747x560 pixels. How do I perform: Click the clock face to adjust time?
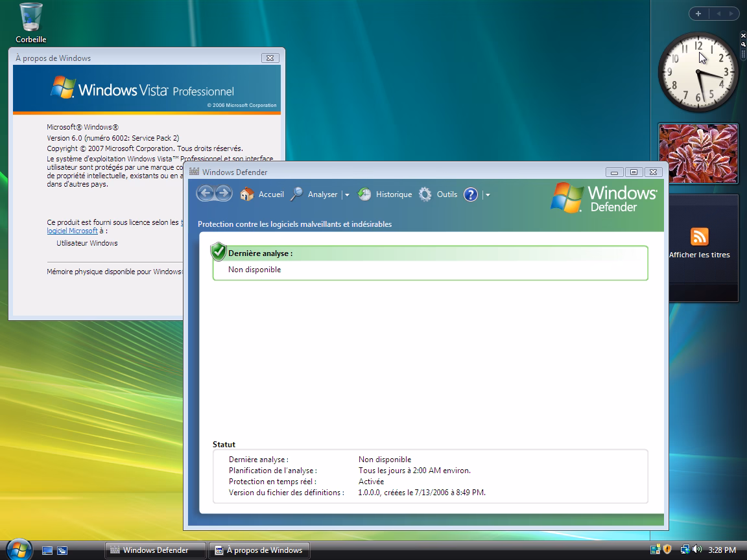tap(698, 71)
